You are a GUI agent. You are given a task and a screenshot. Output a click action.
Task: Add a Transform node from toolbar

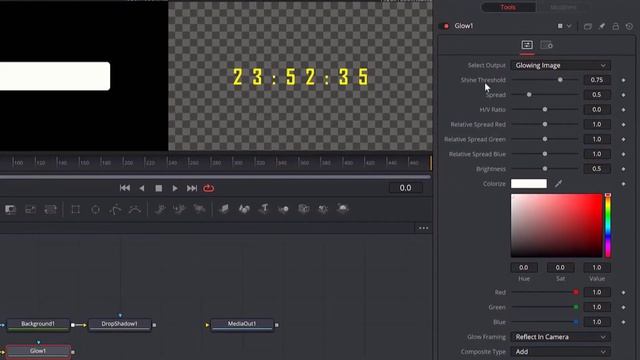[x=51, y=209]
